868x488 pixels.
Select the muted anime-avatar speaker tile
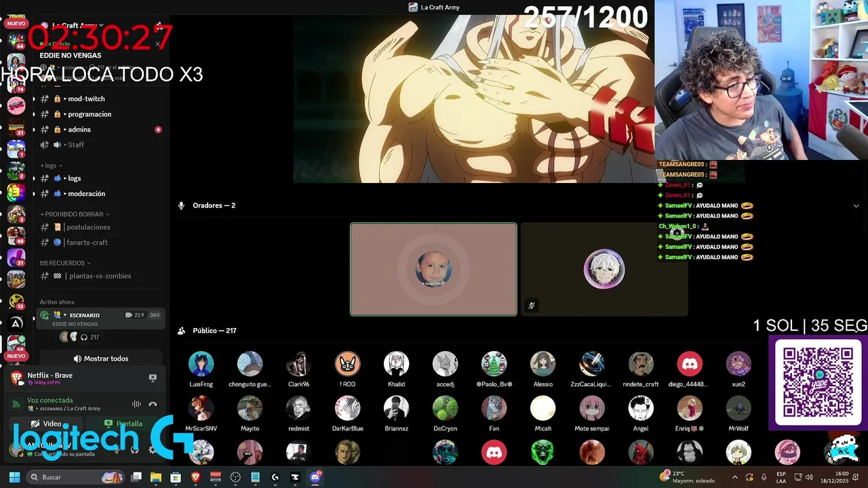coord(604,270)
